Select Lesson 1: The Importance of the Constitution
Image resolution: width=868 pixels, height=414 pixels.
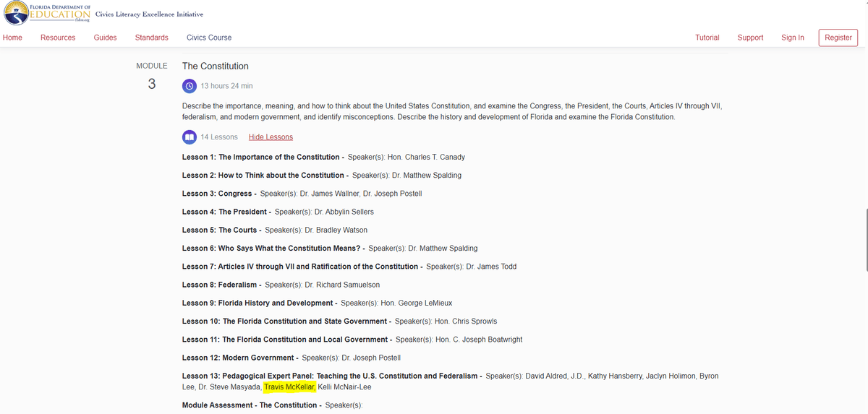pyautogui.click(x=260, y=157)
